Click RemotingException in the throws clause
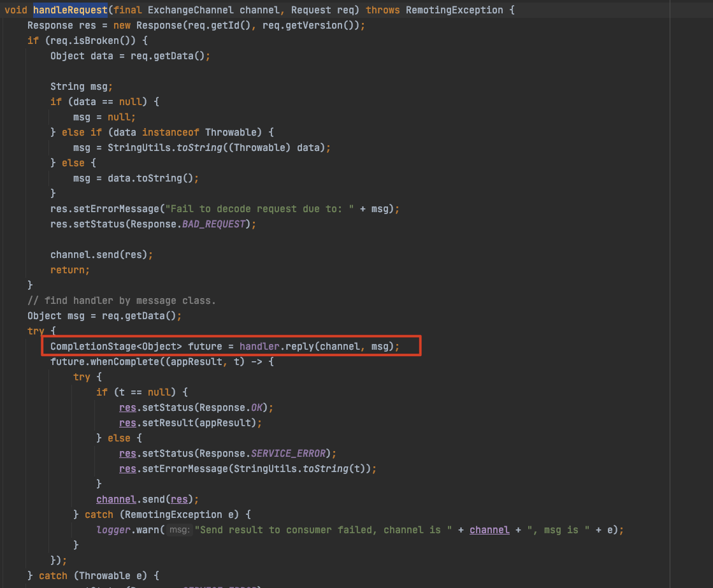This screenshot has width=713, height=588. (454, 10)
